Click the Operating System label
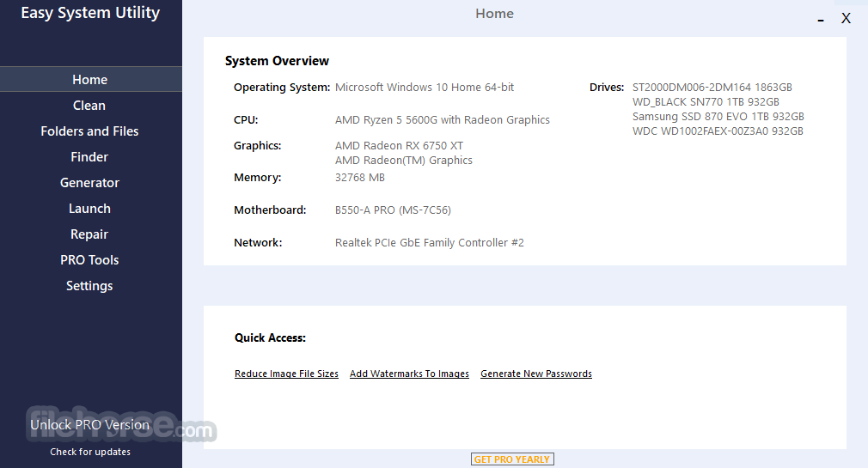Screen dimensions: 868x468 click(x=282, y=88)
